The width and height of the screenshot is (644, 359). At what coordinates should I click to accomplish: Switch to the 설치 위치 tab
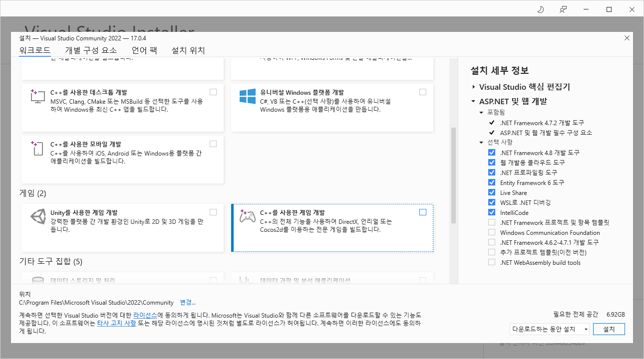(x=188, y=50)
